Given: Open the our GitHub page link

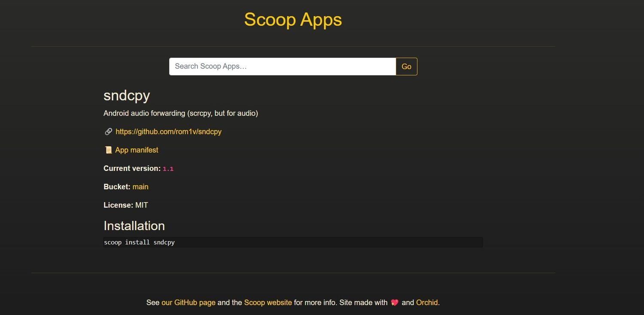Looking at the screenshot, I should click(x=188, y=303).
